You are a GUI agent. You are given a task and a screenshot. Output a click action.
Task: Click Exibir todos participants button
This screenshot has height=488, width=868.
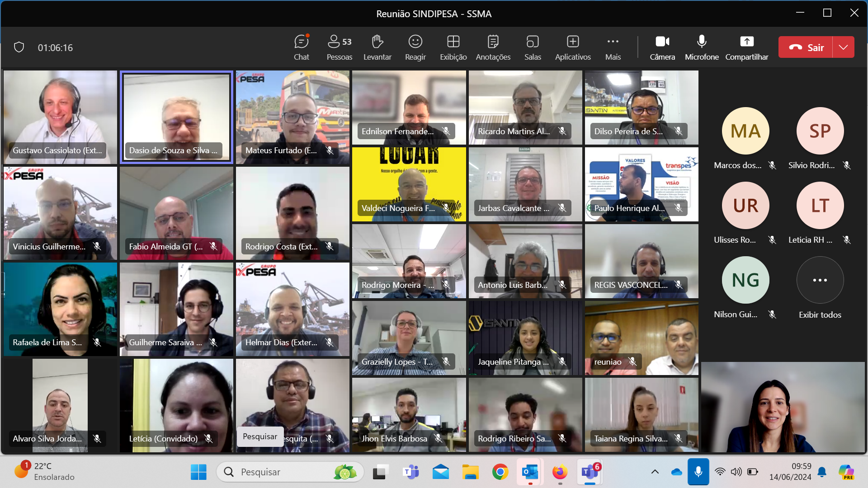(820, 280)
